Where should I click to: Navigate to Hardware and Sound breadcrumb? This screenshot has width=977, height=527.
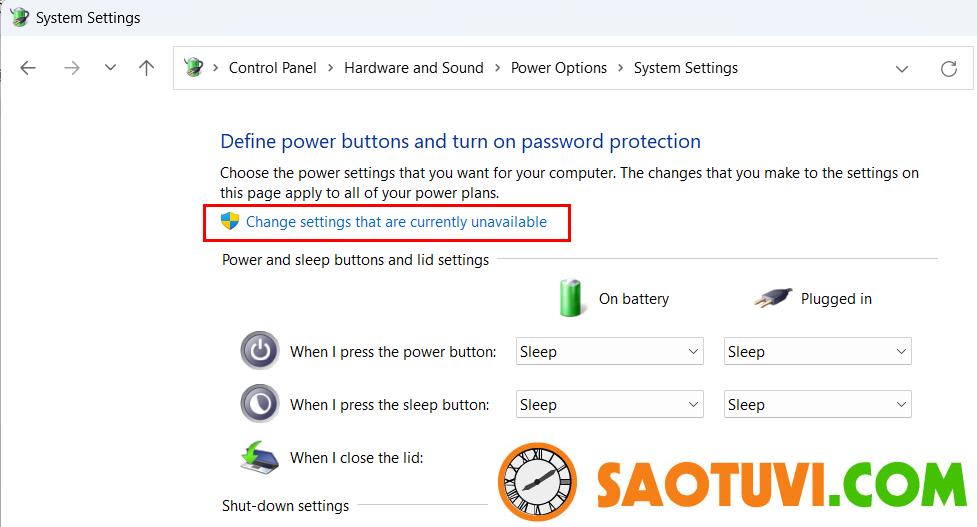pyautogui.click(x=414, y=68)
